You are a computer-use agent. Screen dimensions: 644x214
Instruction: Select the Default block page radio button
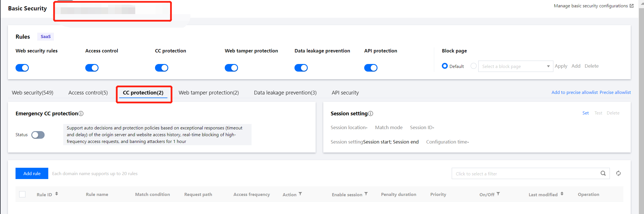point(445,66)
